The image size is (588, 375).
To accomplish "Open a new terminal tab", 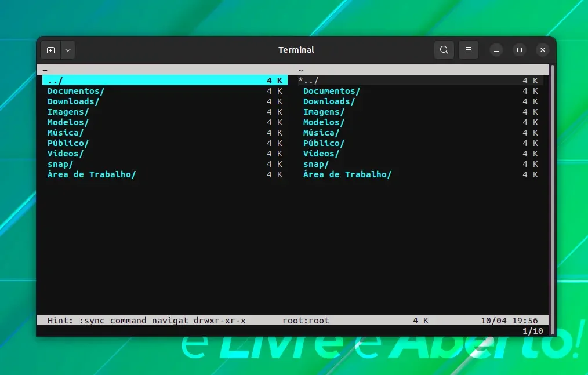I will point(50,50).
